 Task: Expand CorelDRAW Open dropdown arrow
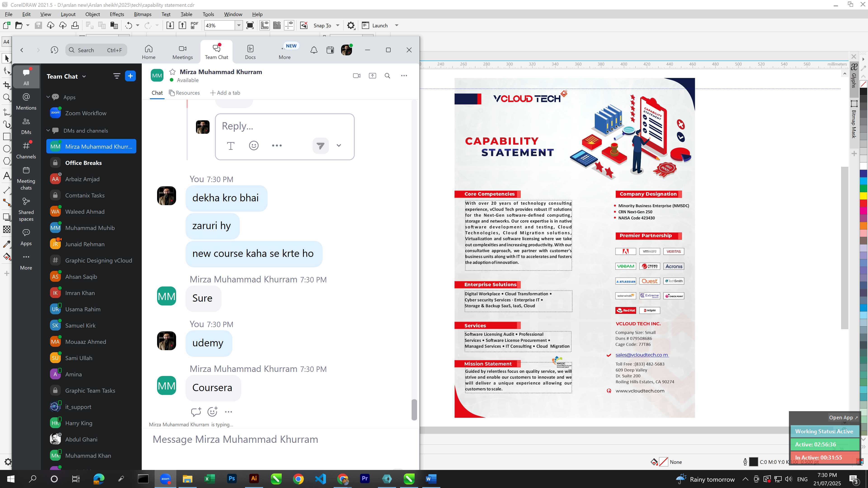click(x=28, y=26)
